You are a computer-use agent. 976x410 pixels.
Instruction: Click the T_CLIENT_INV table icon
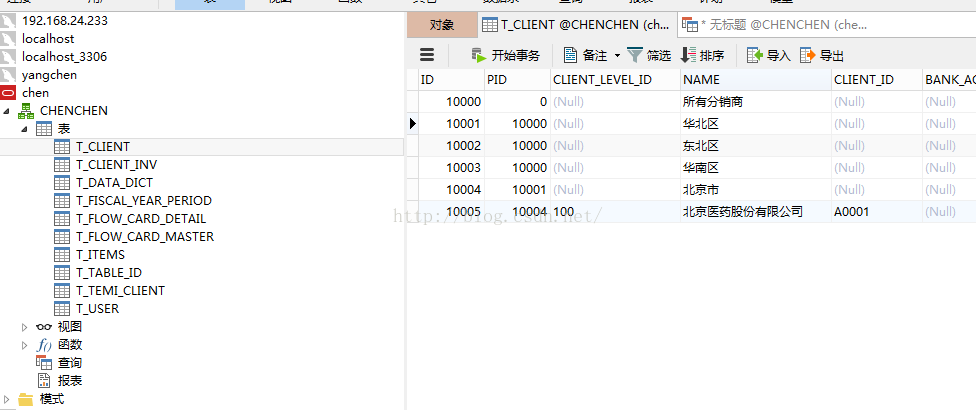point(62,165)
